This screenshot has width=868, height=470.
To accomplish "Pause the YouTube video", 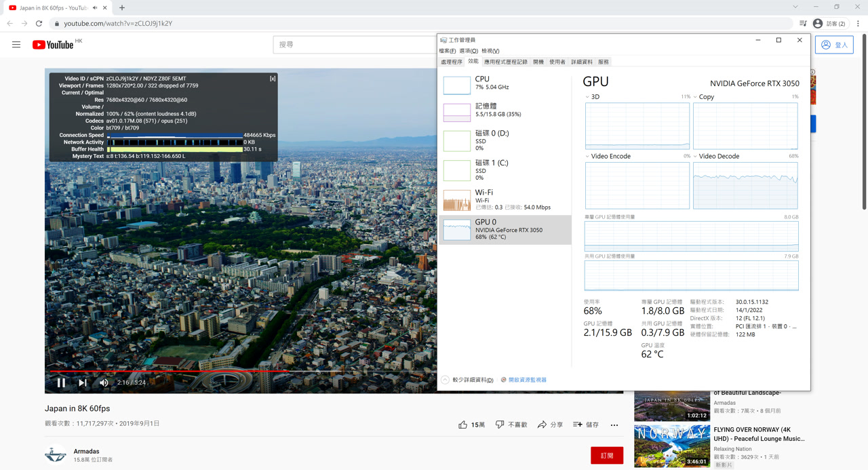I will [x=61, y=383].
